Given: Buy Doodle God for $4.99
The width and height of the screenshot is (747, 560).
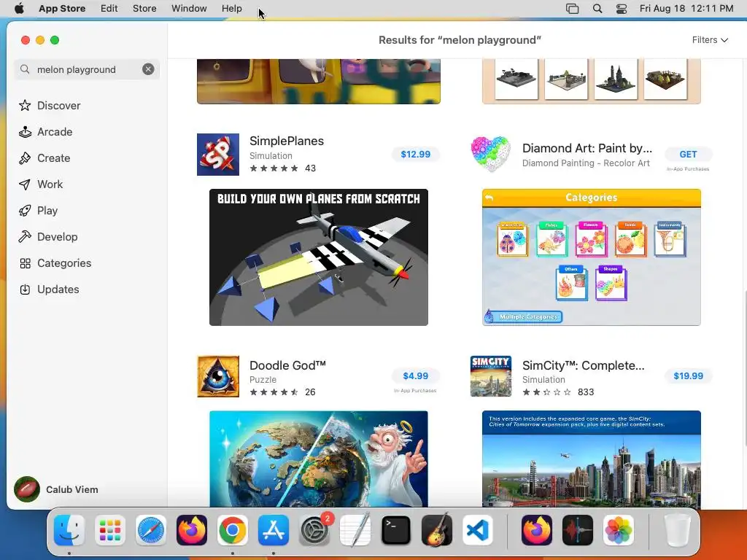Looking at the screenshot, I should coord(415,376).
